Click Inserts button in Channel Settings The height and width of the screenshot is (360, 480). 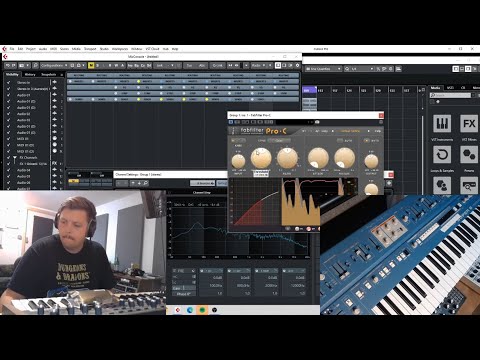202,183
